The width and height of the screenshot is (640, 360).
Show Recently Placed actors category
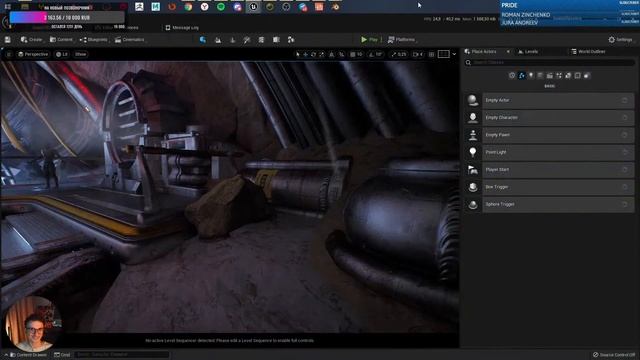512,76
